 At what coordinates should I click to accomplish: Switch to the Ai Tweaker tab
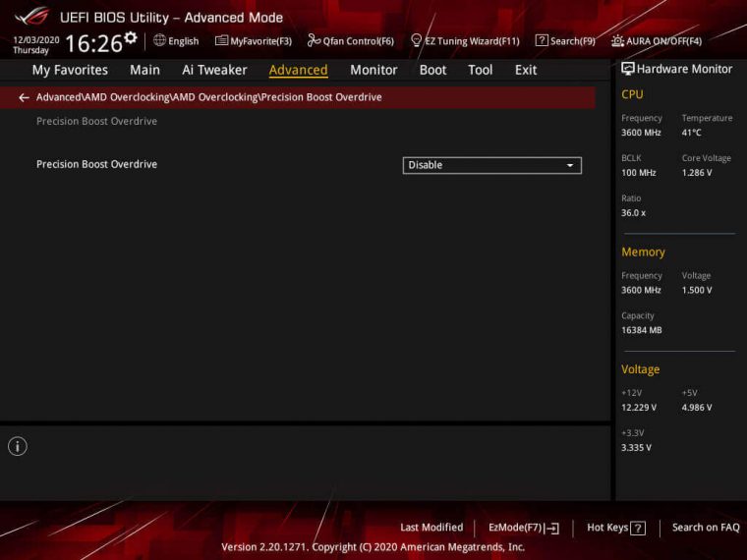click(x=214, y=70)
